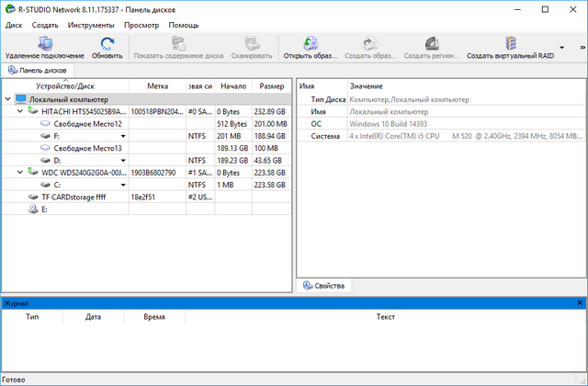Collapse the HITACHI disk tree node
This screenshot has height=386, width=588.
point(20,110)
